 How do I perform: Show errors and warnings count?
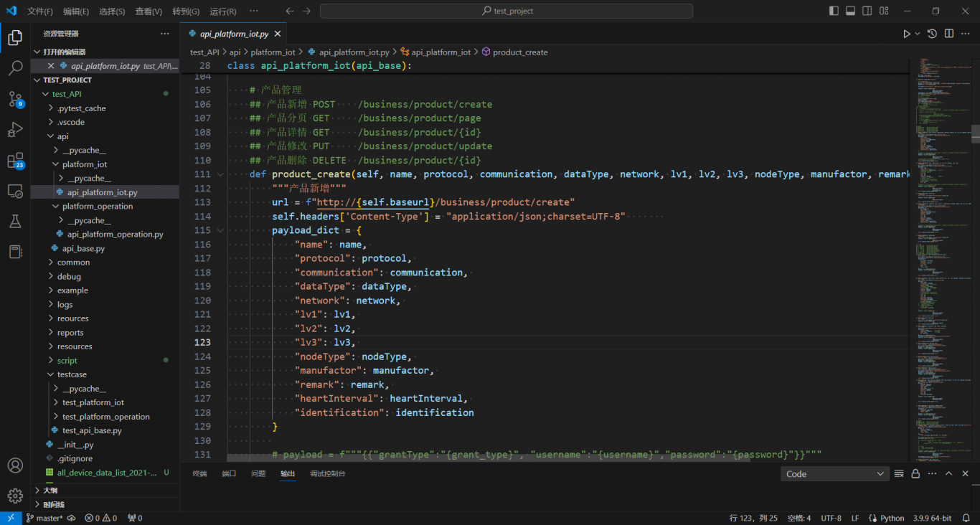pyautogui.click(x=100, y=518)
